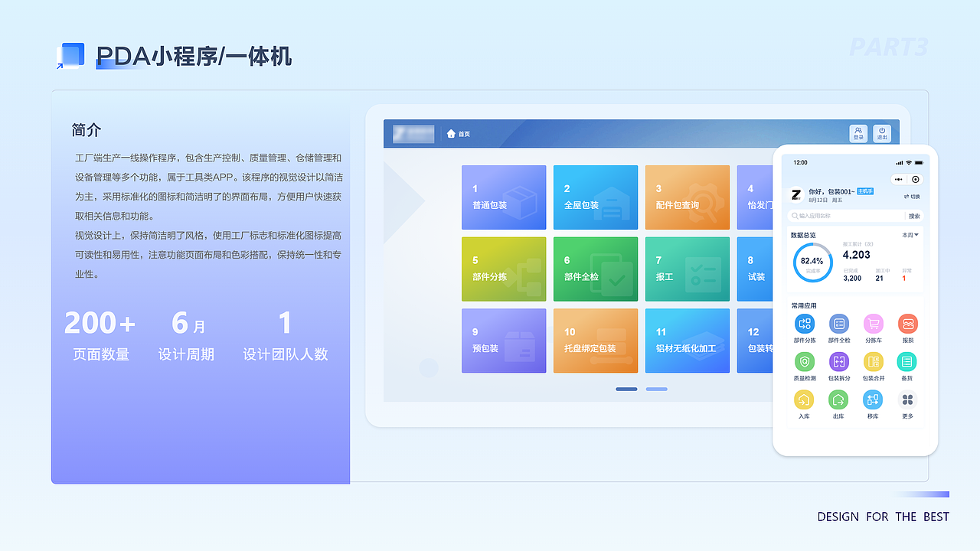This screenshot has height=551, width=980.
Task: Tap the Z user avatar on phone
Action: pos(796,194)
